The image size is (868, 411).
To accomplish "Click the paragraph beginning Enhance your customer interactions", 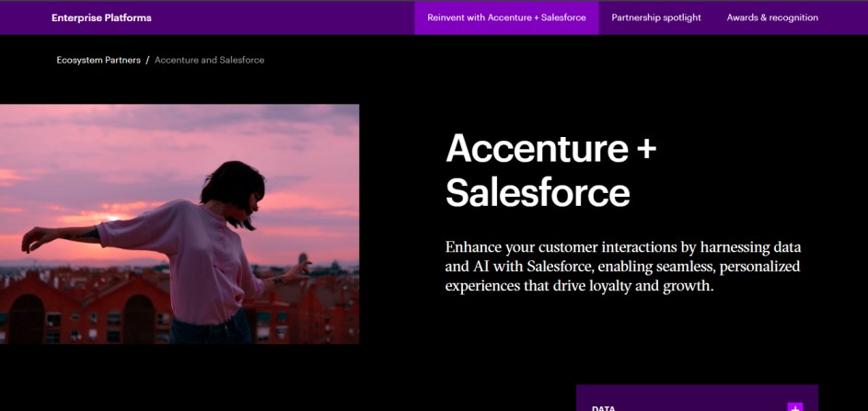I will pos(623,267).
